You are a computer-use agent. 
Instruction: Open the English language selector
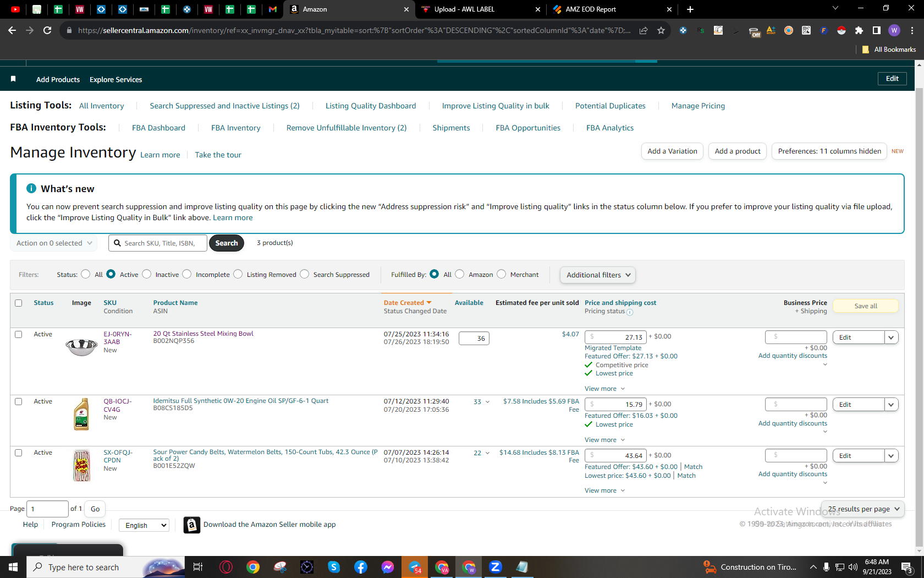point(144,525)
